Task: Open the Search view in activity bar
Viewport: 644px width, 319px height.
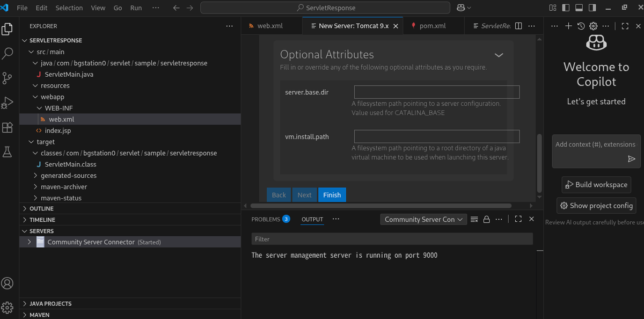Action: coord(8,54)
